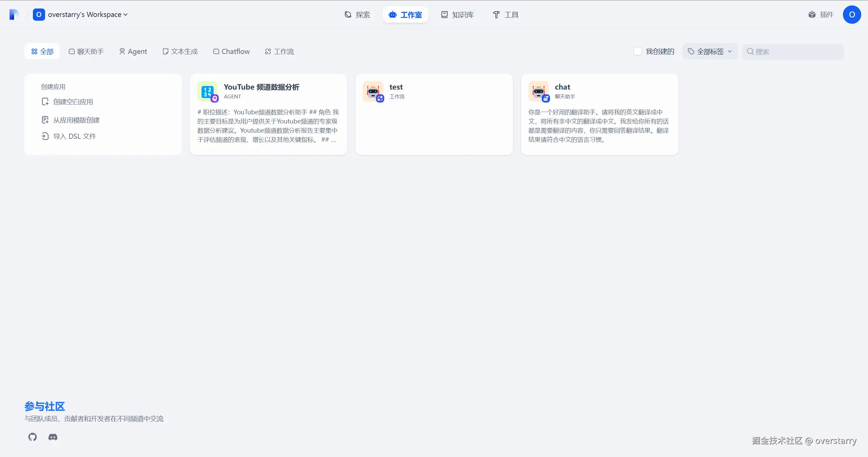The image size is (868, 457).
Task: Expand the 全部标签 tag dropdown
Action: (710, 51)
